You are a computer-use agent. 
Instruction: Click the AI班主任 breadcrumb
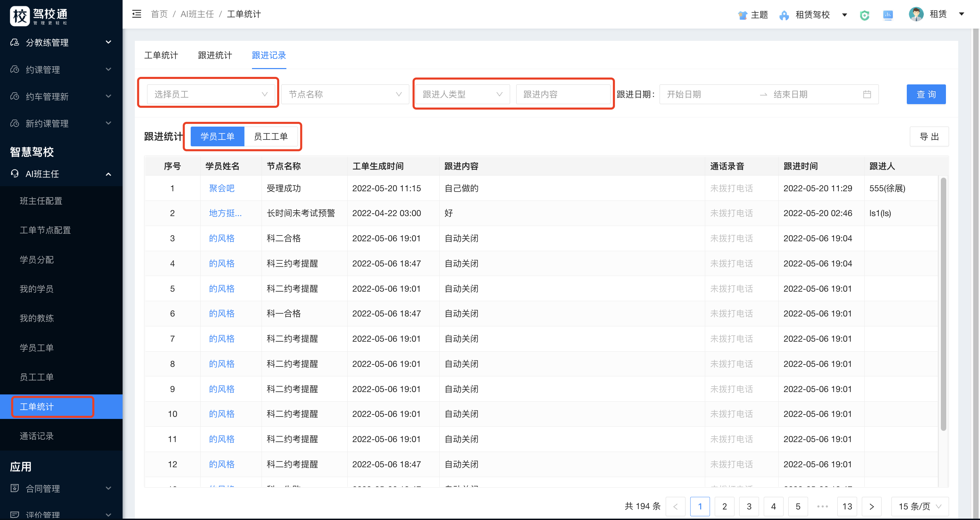click(197, 14)
